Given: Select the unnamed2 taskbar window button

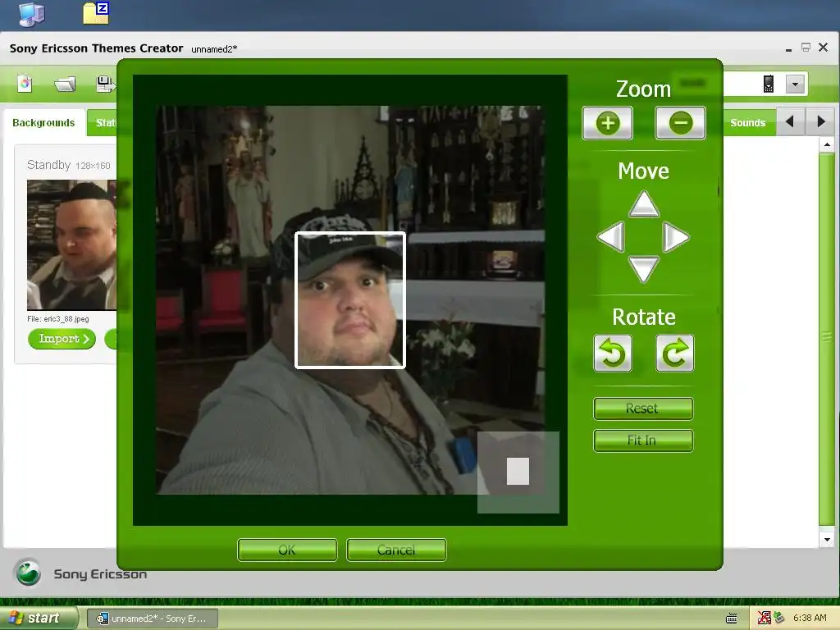Looking at the screenshot, I should [152, 619].
